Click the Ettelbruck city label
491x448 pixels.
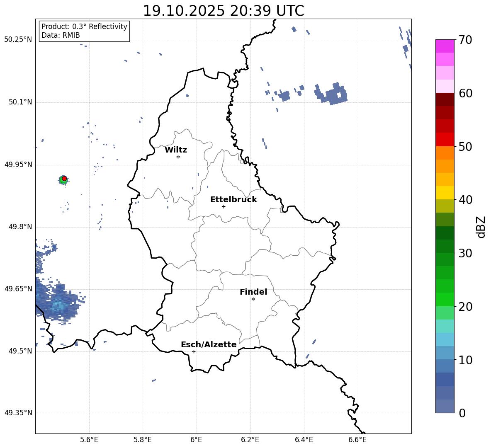click(233, 200)
